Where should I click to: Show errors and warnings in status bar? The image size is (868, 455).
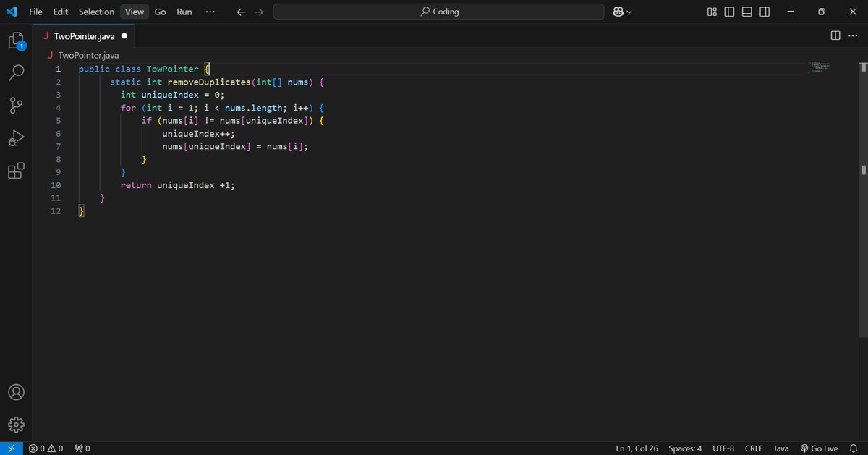(x=46, y=448)
